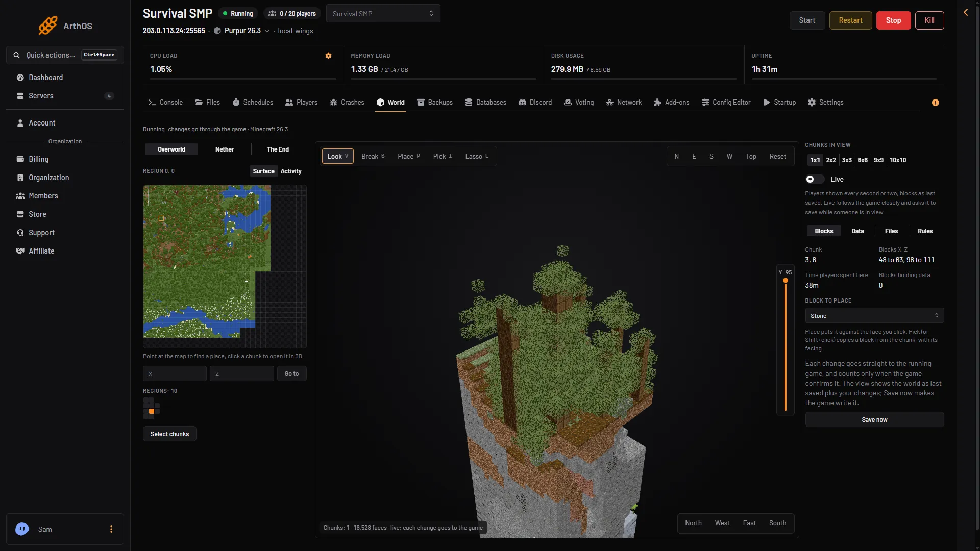Screen dimensions: 980x551
Task: Go to Billing in the sidebar
Action: click(65, 159)
